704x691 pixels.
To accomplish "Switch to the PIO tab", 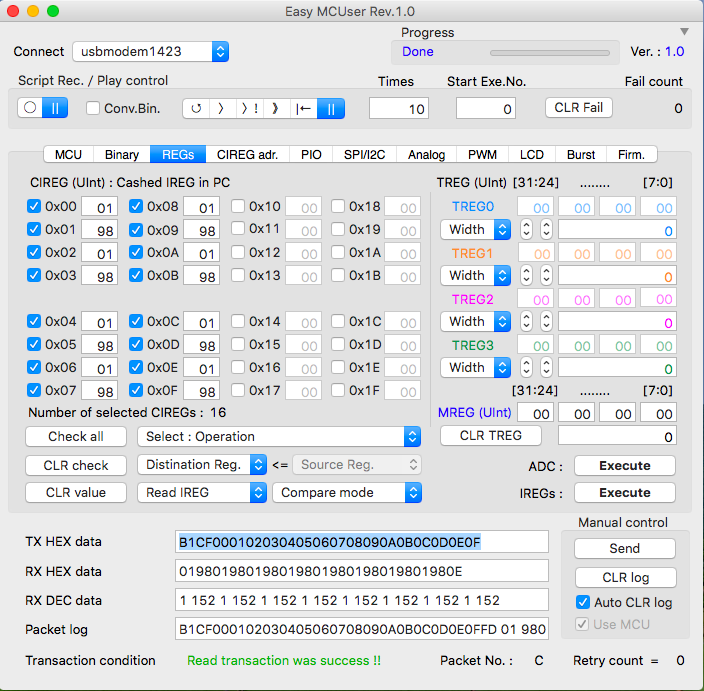I will [x=311, y=154].
